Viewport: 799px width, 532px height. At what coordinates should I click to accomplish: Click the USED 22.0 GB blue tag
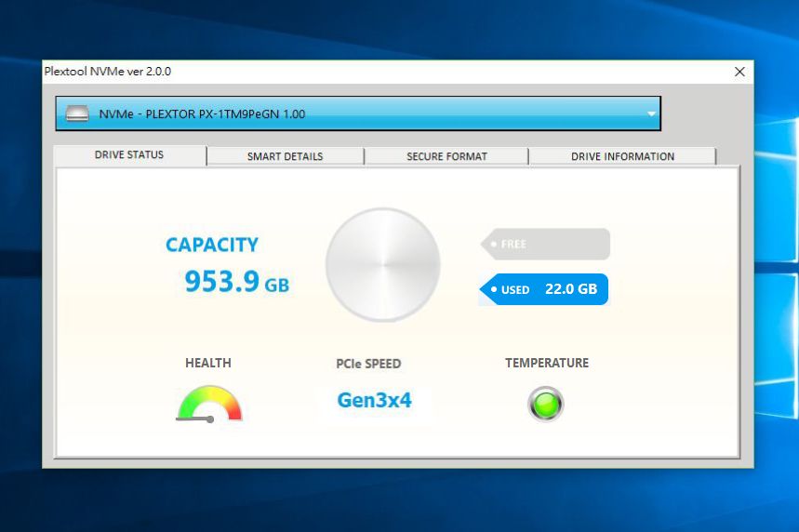pos(544,289)
